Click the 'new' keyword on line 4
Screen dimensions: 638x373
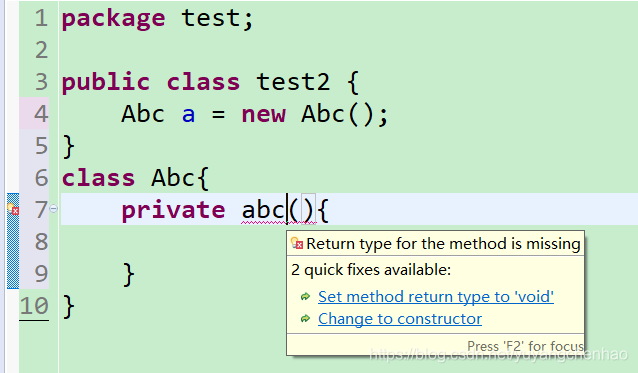(264, 114)
